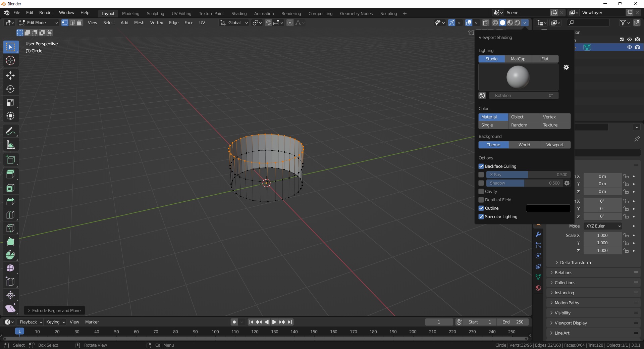Enable the Shadow checkbox
The height and width of the screenshot is (349, 644).
point(481,183)
